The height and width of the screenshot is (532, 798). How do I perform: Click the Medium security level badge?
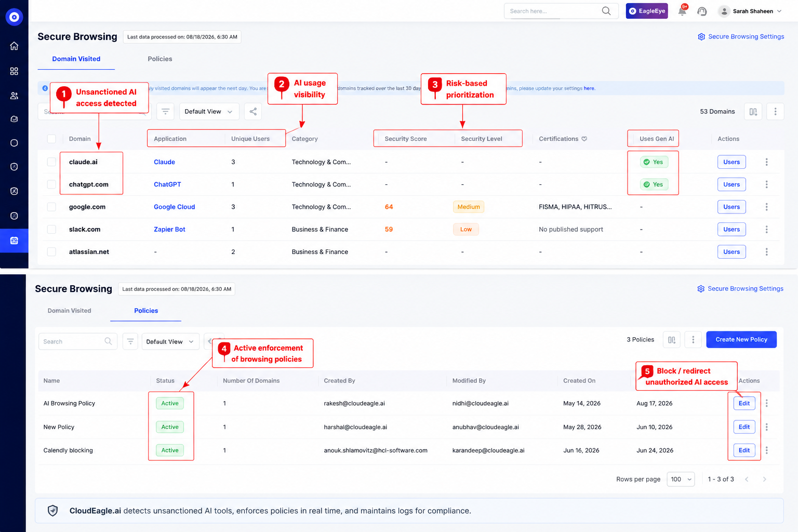[x=469, y=207]
